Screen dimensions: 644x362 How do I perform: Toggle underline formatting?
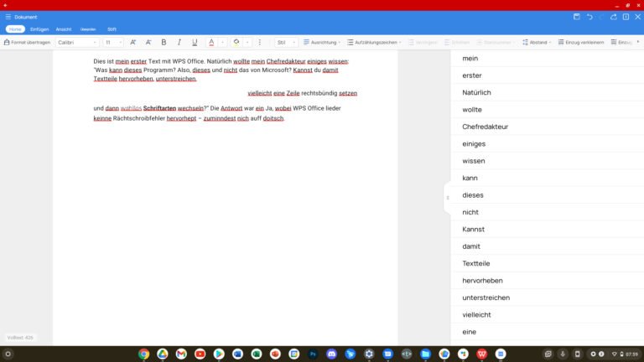[x=195, y=42]
